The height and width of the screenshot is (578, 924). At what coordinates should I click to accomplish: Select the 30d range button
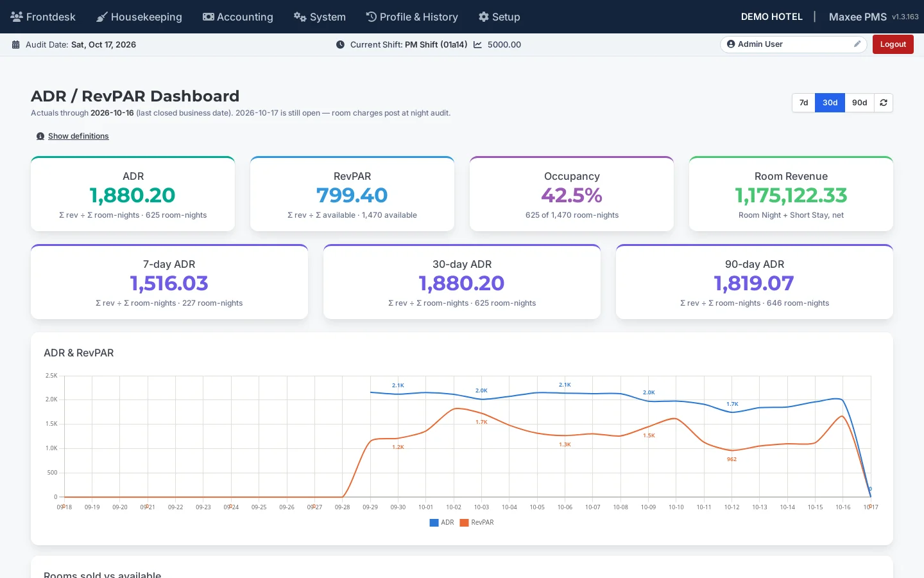830,103
